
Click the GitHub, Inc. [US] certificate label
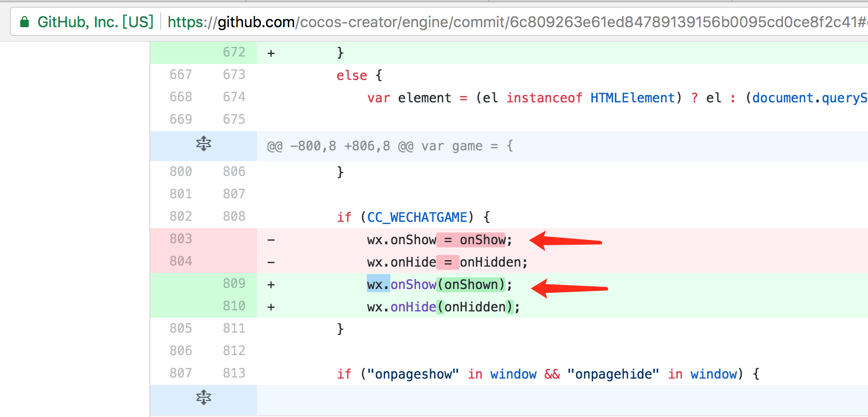tap(95, 22)
